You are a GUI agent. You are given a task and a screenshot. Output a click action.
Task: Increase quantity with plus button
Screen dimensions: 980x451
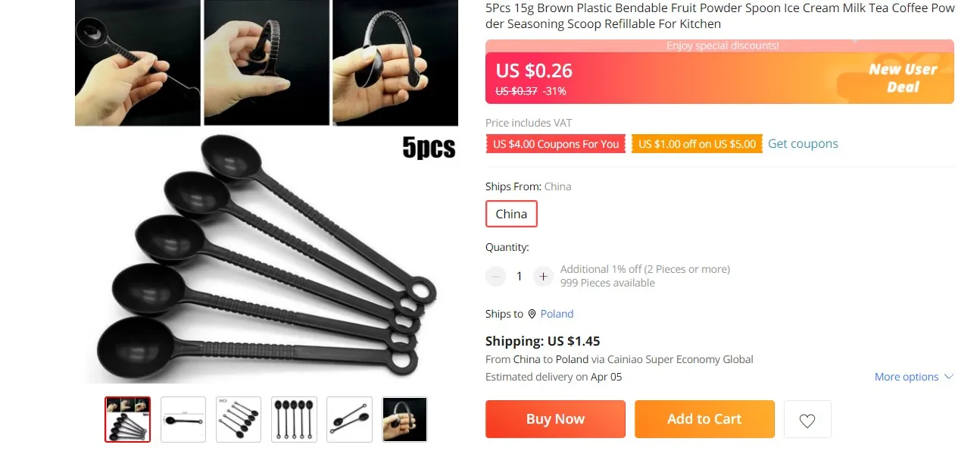543,277
